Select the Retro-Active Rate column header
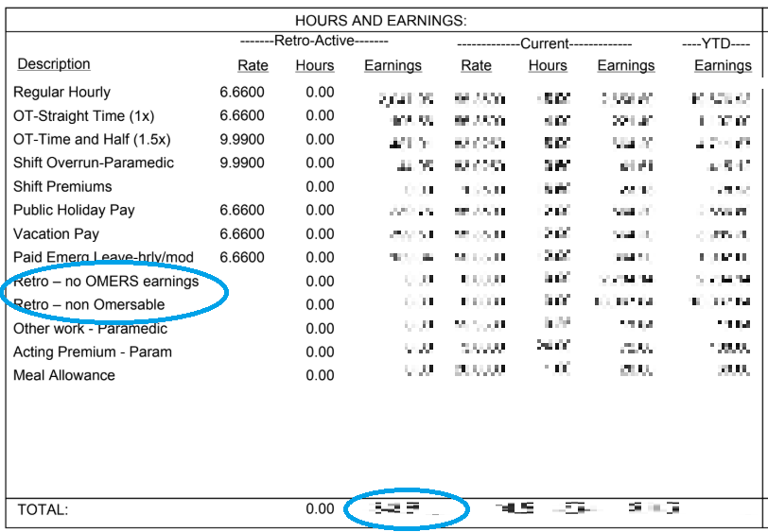Viewport: 768px width, 532px height. (253, 65)
